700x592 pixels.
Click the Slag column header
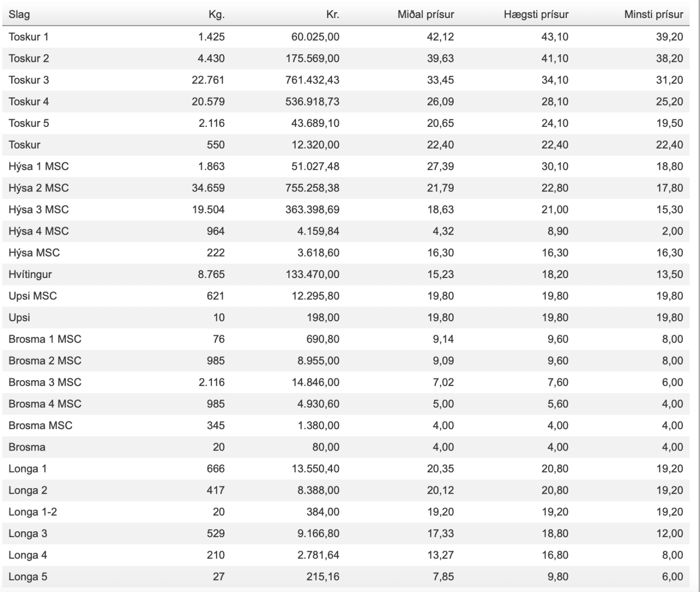point(19,15)
